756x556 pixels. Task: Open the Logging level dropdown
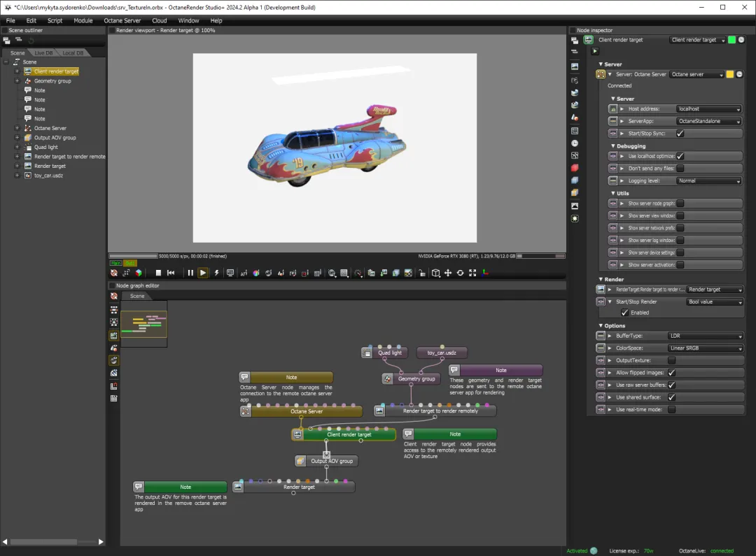(708, 181)
